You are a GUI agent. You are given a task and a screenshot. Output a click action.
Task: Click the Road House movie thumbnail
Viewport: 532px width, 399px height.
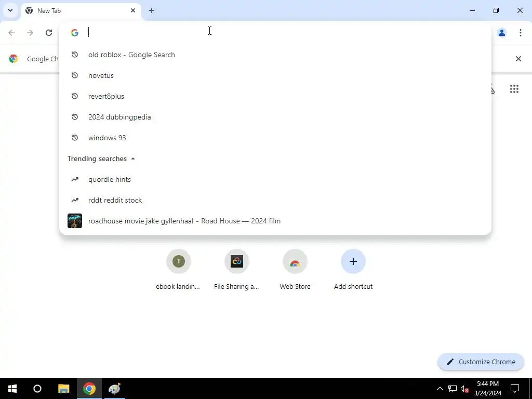click(75, 221)
